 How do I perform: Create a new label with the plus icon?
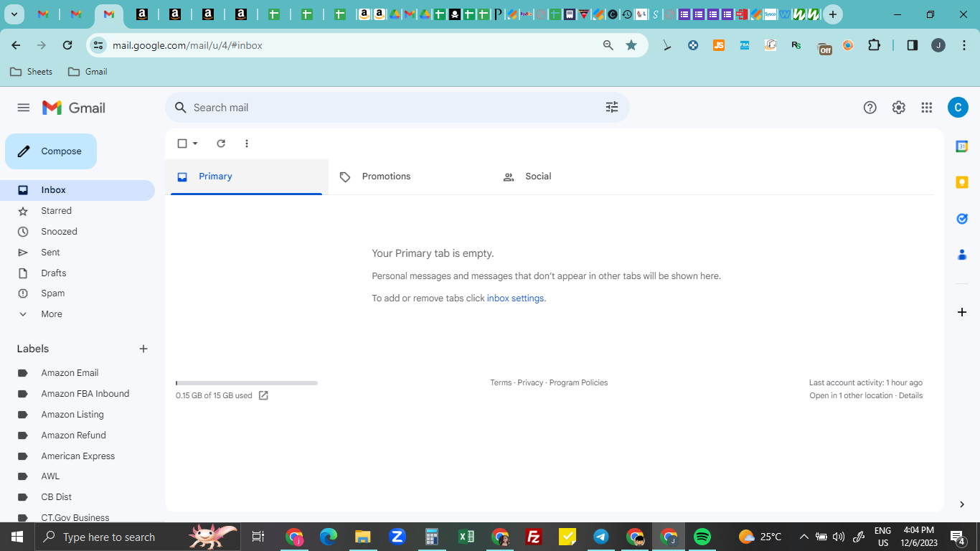[143, 349]
